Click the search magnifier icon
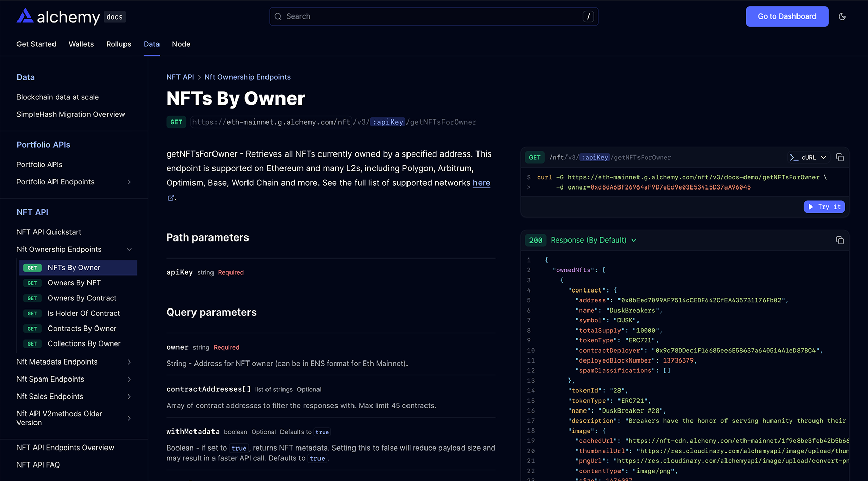Screen dimensions: 868x481 tap(278, 16)
